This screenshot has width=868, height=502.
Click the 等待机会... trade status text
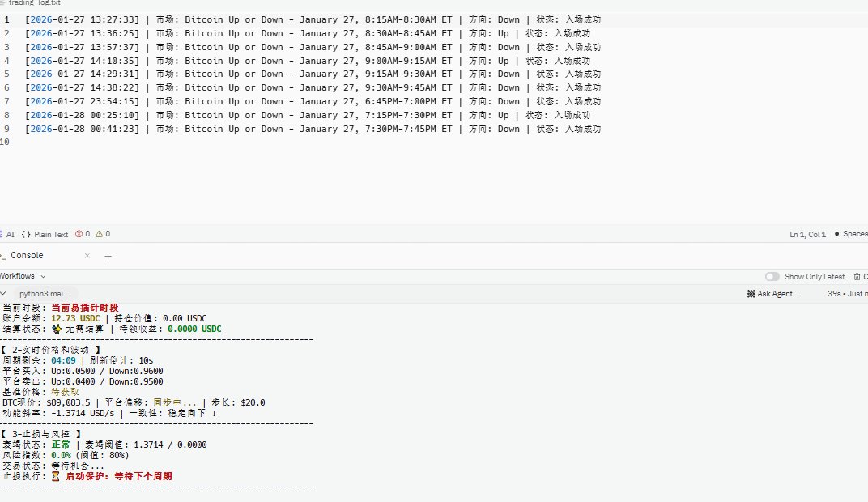pos(78,466)
